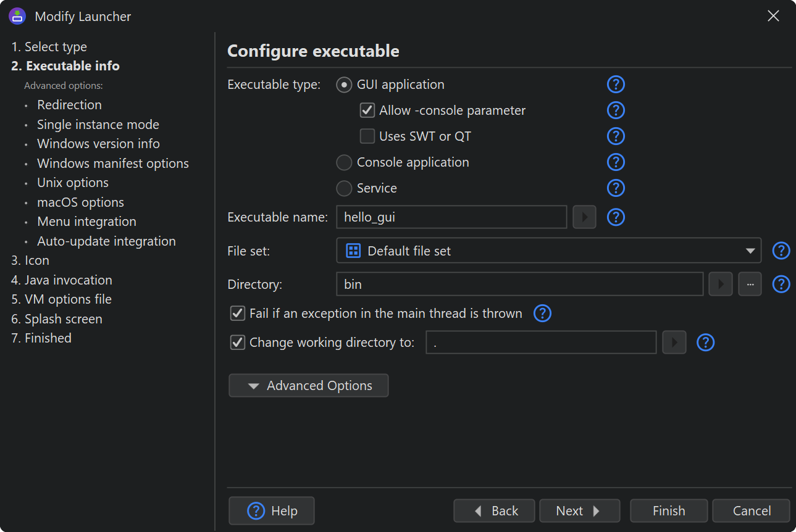Image resolution: width=796 pixels, height=532 pixels.
Task: Enable Uses SWT or QT checkbox
Action: 367,136
